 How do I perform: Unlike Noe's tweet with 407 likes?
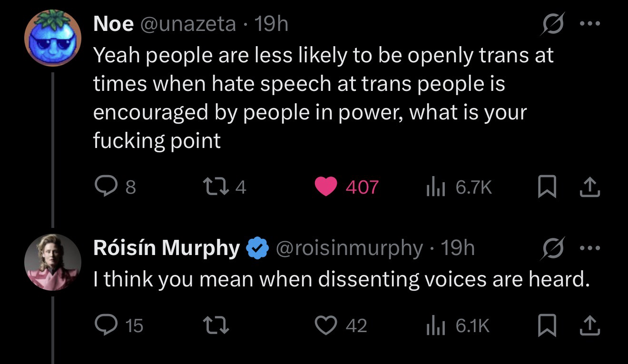point(326,187)
